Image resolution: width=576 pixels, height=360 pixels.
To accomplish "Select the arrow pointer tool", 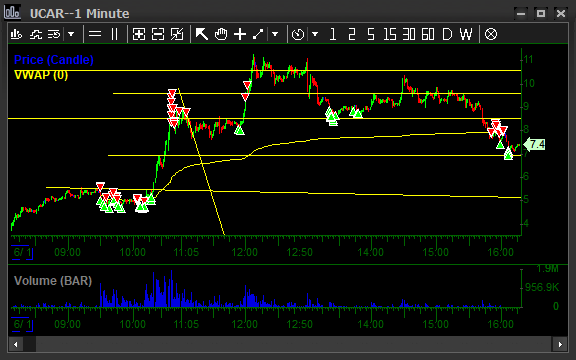I will [x=202, y=35].
